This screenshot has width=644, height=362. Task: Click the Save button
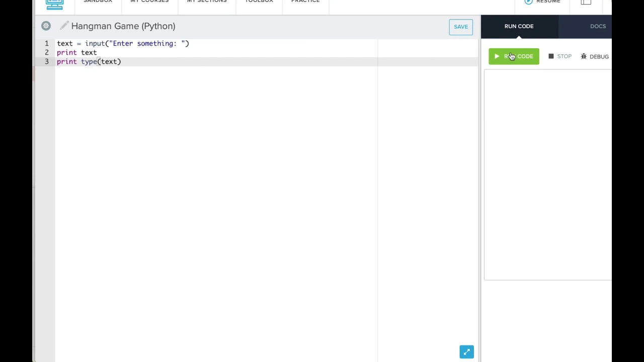(461, 27)
